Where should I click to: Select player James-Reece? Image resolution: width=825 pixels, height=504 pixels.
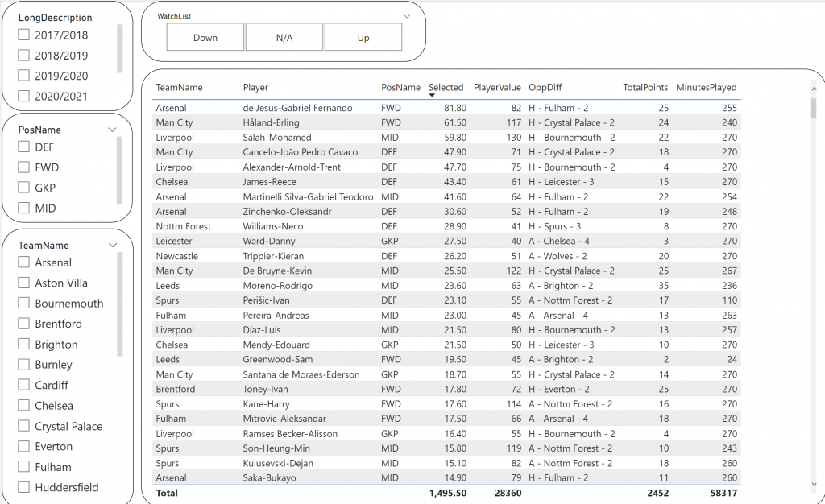click(269, 182)
